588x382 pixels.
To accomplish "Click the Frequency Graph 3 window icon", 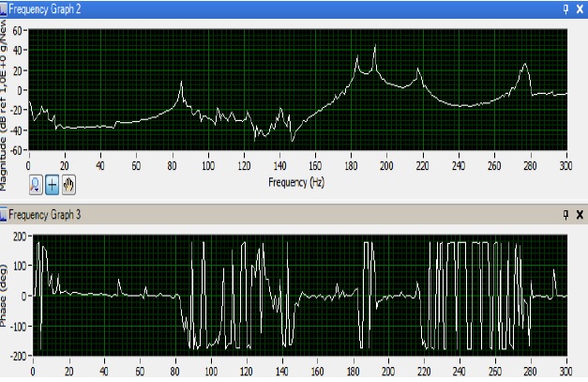I will 4,215.
